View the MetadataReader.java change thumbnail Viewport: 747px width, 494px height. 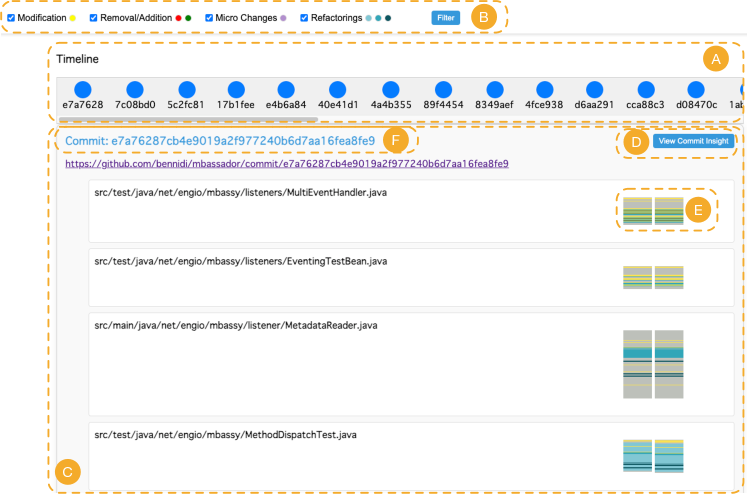coord(652,364)
